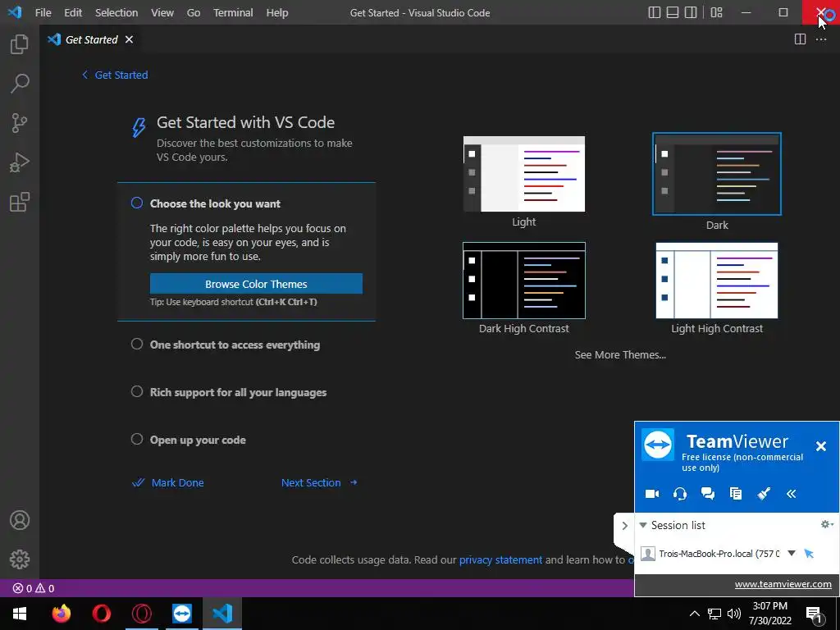
Task: Toggle the primary side bar layout icon
Action: click(x=654, y=12)
